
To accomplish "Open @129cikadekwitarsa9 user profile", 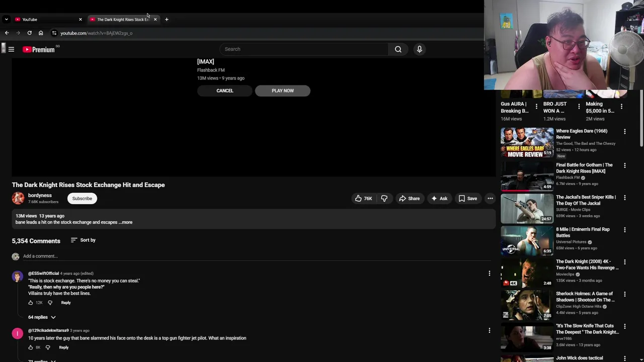I will pyautogui.click(x=48, y=330).
